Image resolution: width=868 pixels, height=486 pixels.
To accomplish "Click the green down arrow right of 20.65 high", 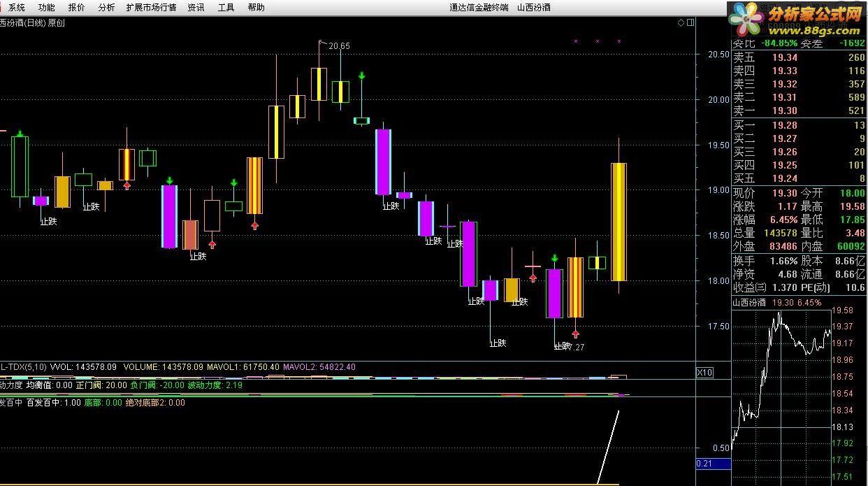I will point(362,75).
